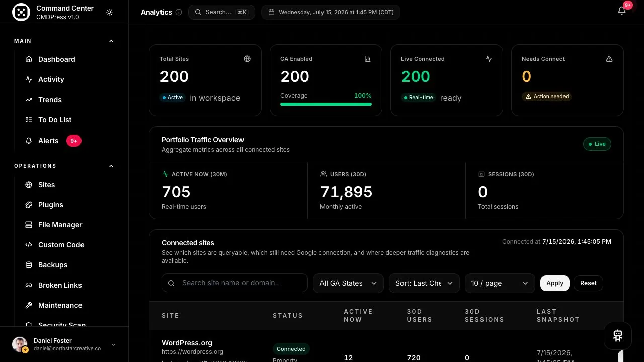This screenshot has width=644, height=362.
Task: Click the Sessions (30D) square icon
Action: tap(481, 174)
